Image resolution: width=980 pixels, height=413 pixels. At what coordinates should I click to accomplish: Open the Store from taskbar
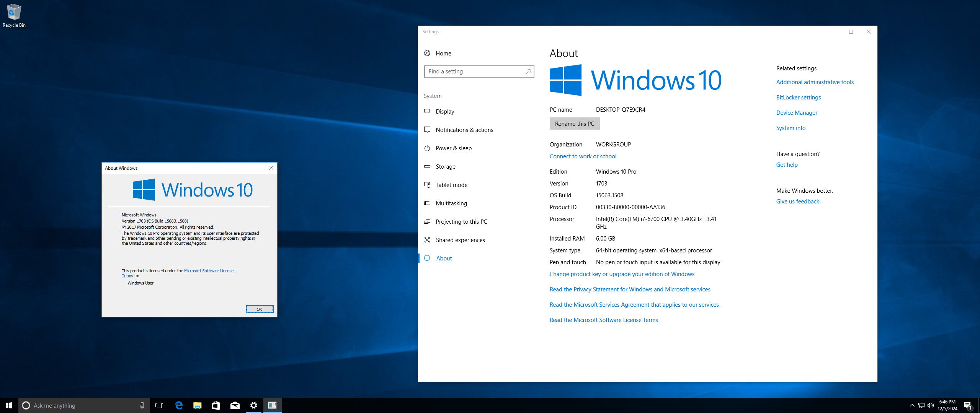pos(216,405)
